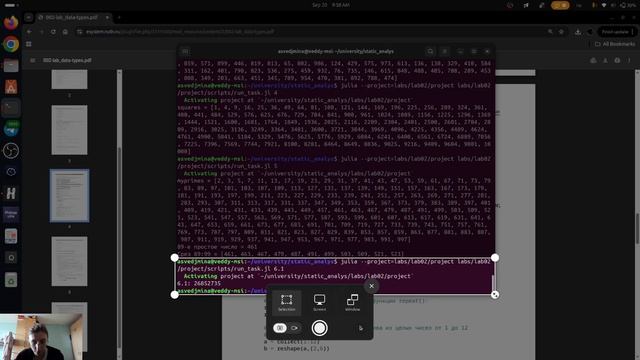Go back in the browser
Viewport: 640px width, 360px height.
coord(29,31)
